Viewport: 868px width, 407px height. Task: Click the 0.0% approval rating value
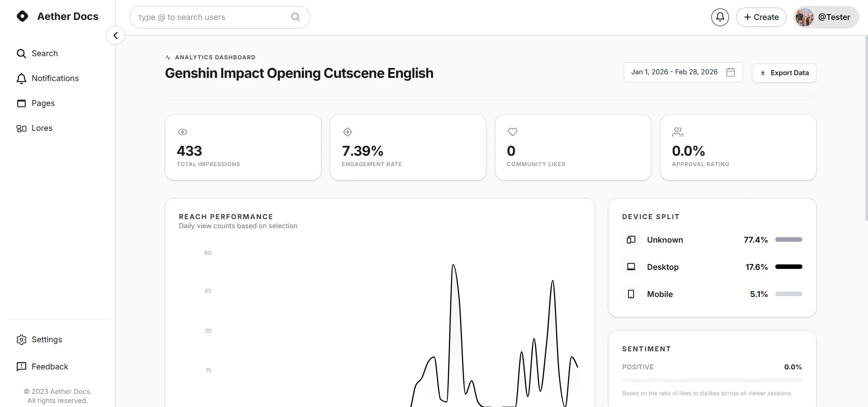coord(688,151)
